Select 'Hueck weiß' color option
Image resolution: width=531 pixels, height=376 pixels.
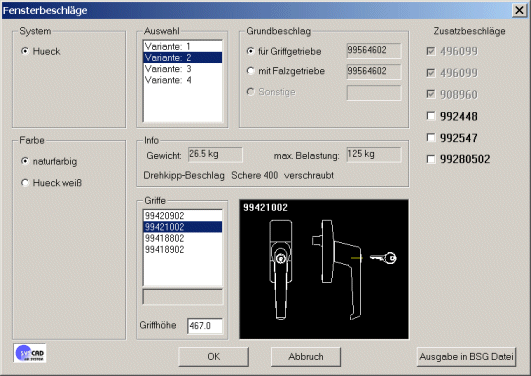pyautogui.click(x=25, y=183)
